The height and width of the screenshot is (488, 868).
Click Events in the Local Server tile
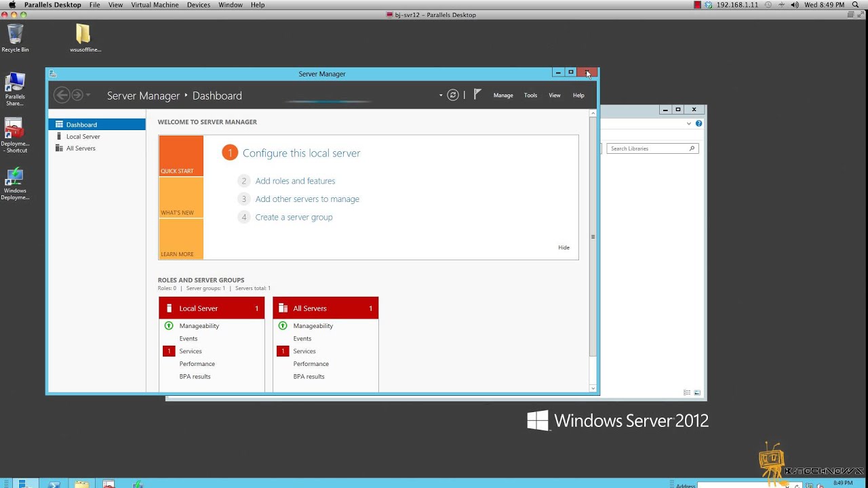[189, 339]
